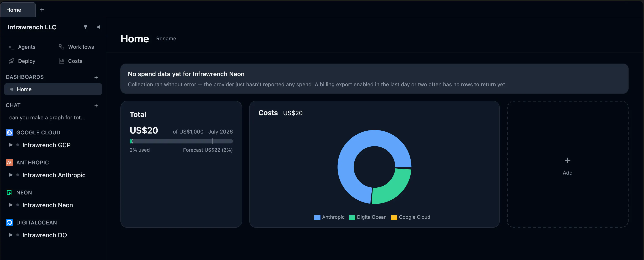This screenshot has height=260, width=644.
Task: Expand the Infrawrench Anthropic tree item
Action: 11,175
